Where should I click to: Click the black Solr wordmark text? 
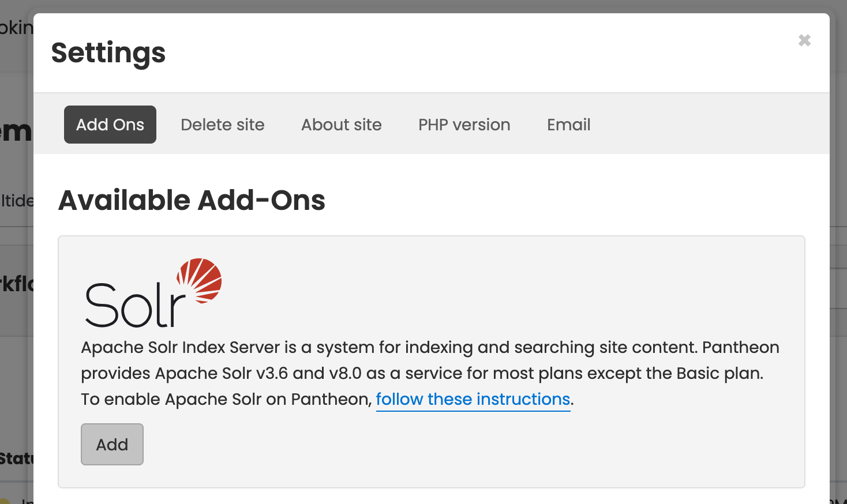(133, 306)
